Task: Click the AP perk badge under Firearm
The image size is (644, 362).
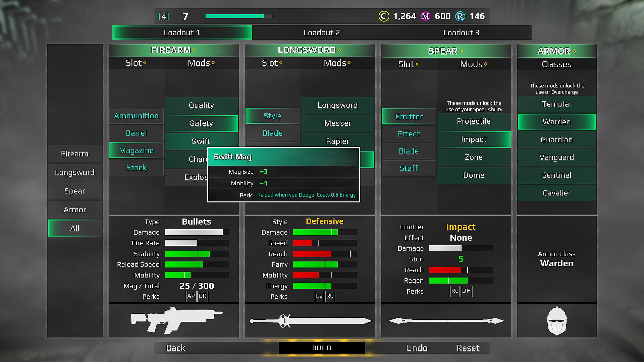Action: coord(191,296)
